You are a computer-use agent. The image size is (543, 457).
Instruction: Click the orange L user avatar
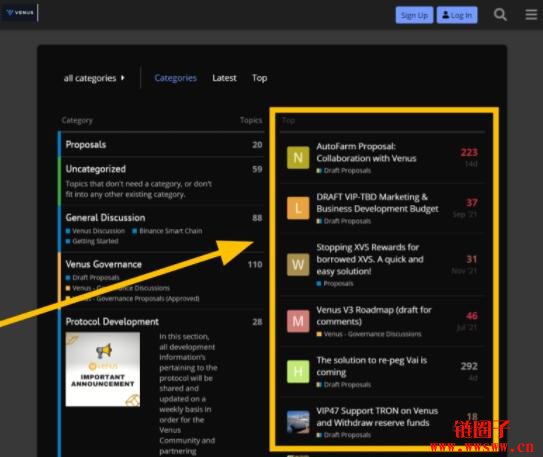tap(298, 208)
